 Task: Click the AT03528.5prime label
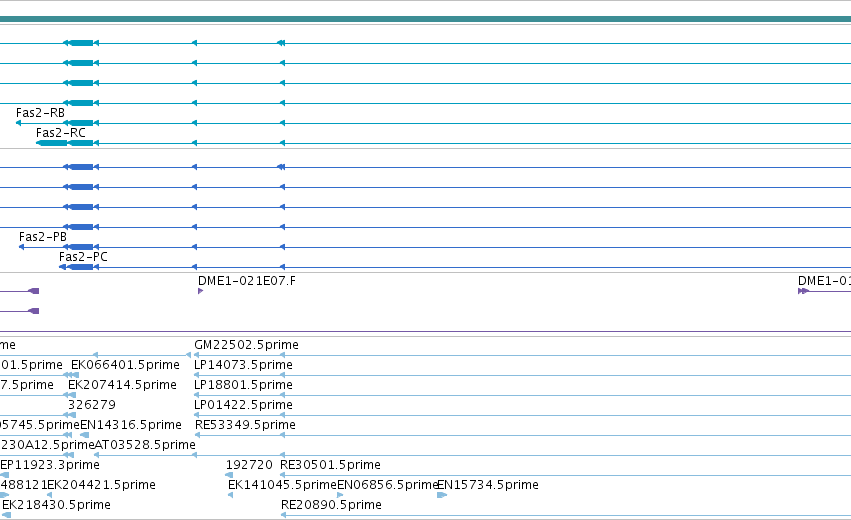(145, 445)
